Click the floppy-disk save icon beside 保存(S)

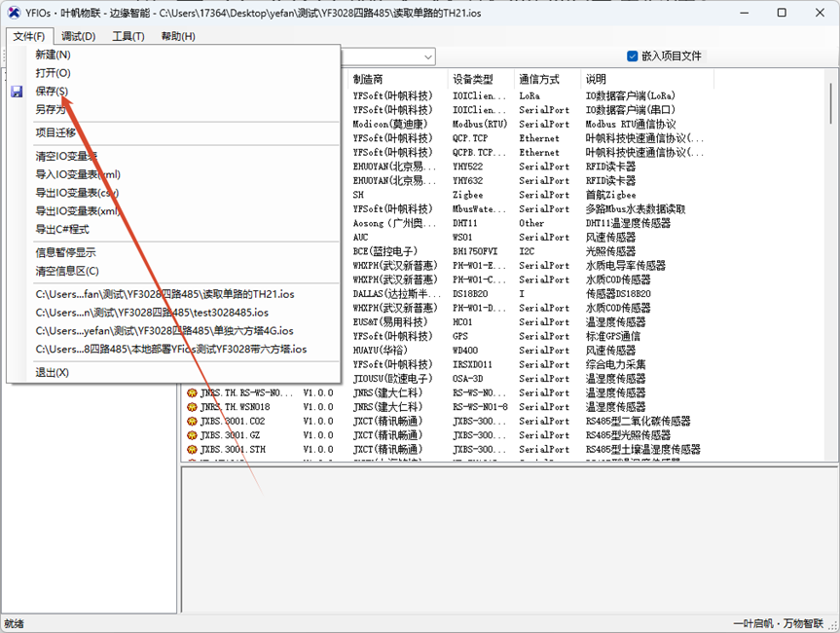pyautogui.click(x=17, y=92)
